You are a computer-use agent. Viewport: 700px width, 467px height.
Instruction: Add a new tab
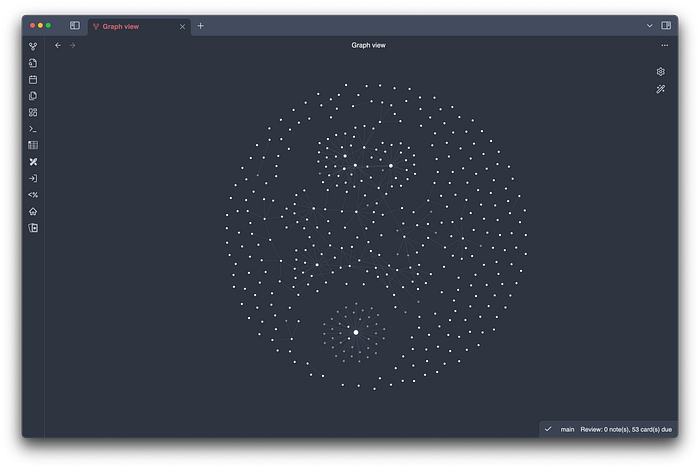coord(200,26)
